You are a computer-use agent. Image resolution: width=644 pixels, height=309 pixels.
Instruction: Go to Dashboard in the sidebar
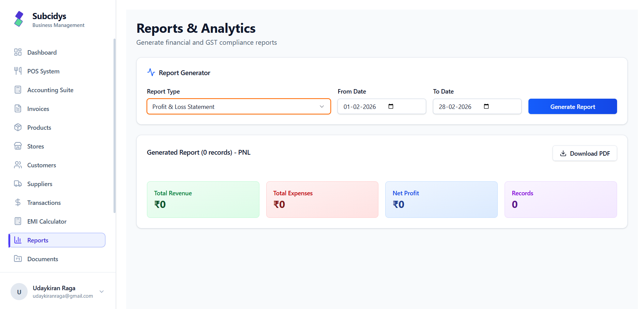click(57, 52)
